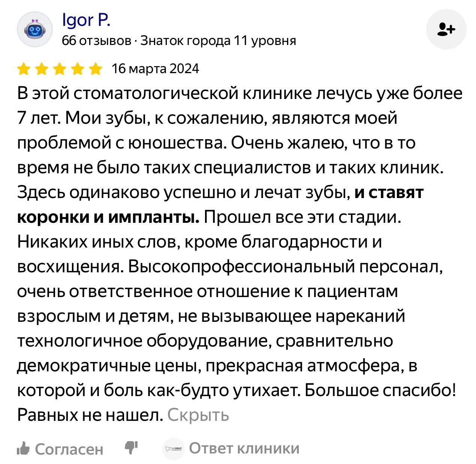Click Igor P.'s robot avatar

(x=35, y=29)
